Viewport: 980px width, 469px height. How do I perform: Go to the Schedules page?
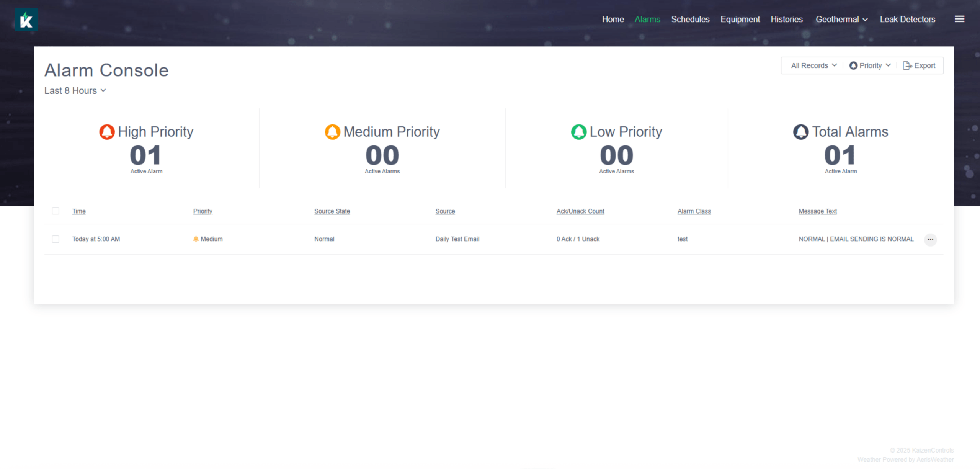click(690, 19)
